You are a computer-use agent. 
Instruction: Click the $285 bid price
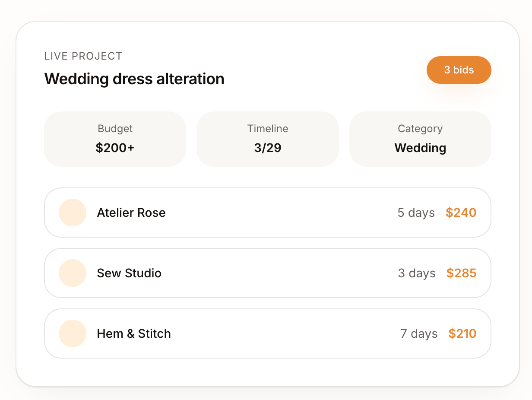point(462,273)
